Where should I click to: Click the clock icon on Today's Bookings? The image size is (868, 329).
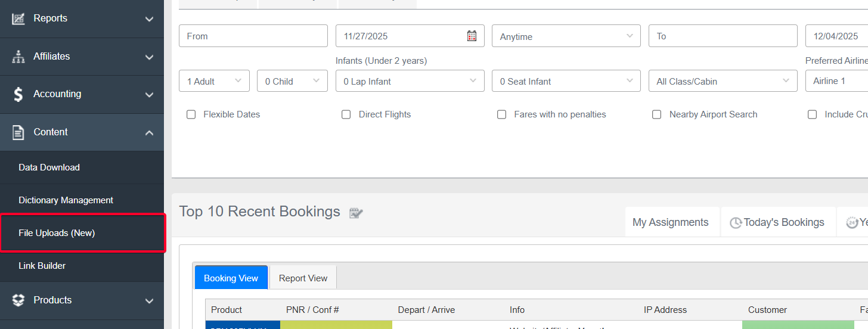pyautogui.click(x=736, y=223)
